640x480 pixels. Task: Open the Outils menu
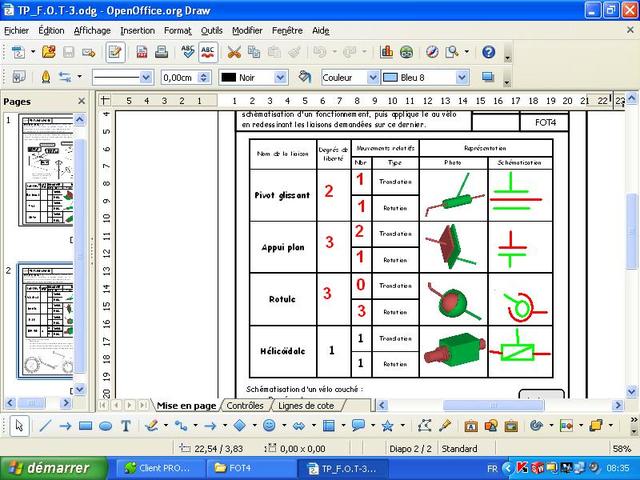coord(211,31)
